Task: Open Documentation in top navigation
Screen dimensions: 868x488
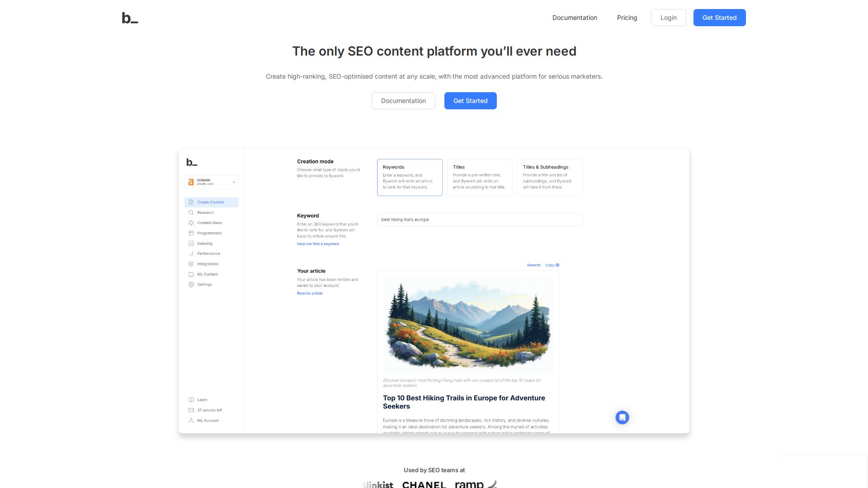Action: (574, 18)
